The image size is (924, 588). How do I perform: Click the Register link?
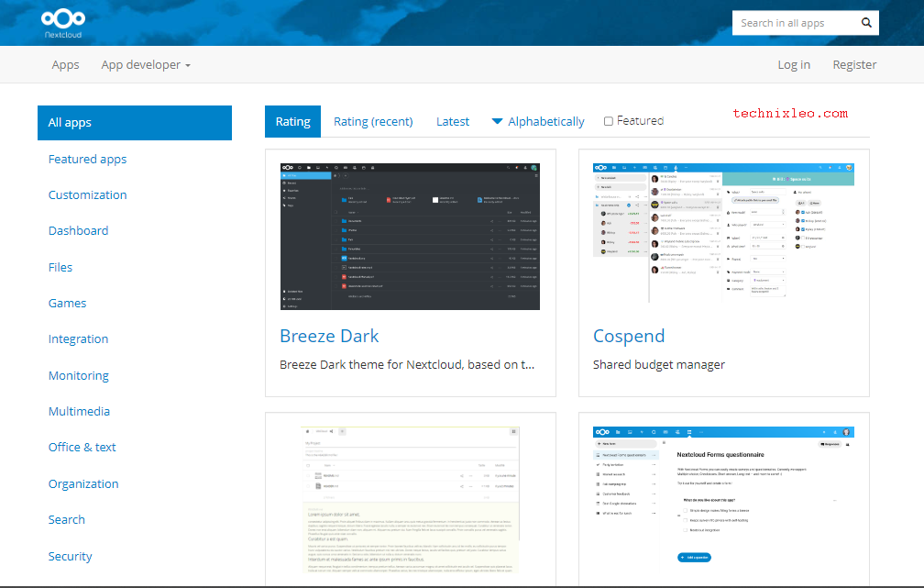coord(854,64)
